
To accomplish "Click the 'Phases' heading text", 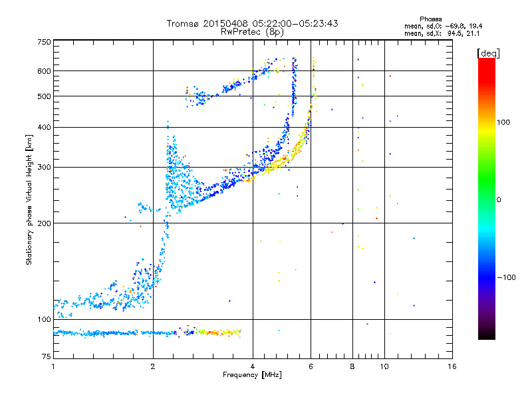I will pyautogui.click(x=430, y=19).
